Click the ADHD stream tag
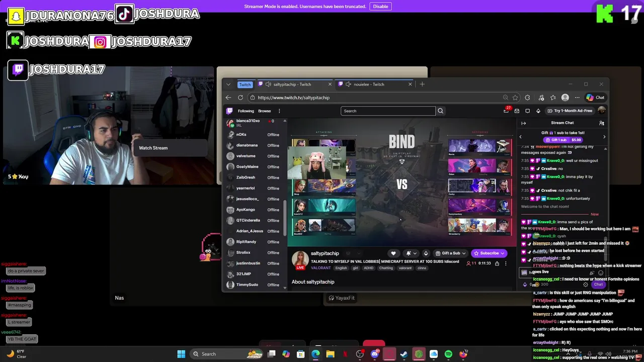 pos(368,268)
